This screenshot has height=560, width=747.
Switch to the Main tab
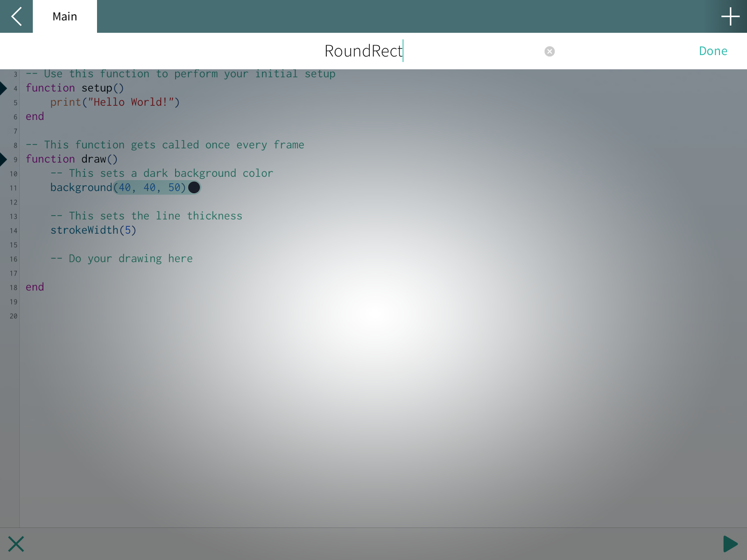64,16
